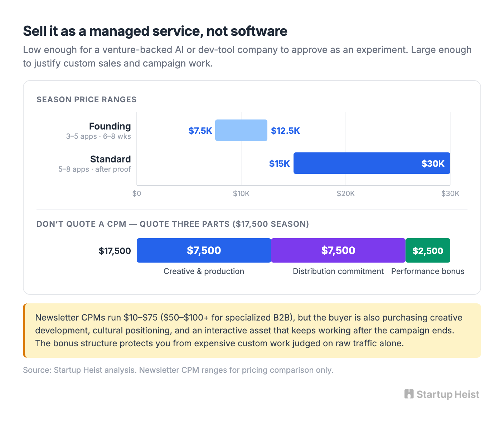Click the headline Sell it as a managed service
Screen dimensions: 504x425
[155, 31]
